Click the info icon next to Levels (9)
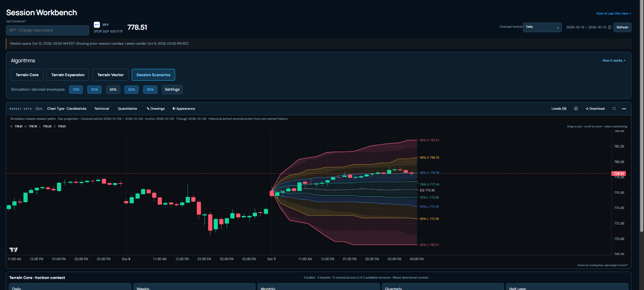 click(x=576, y=109)
